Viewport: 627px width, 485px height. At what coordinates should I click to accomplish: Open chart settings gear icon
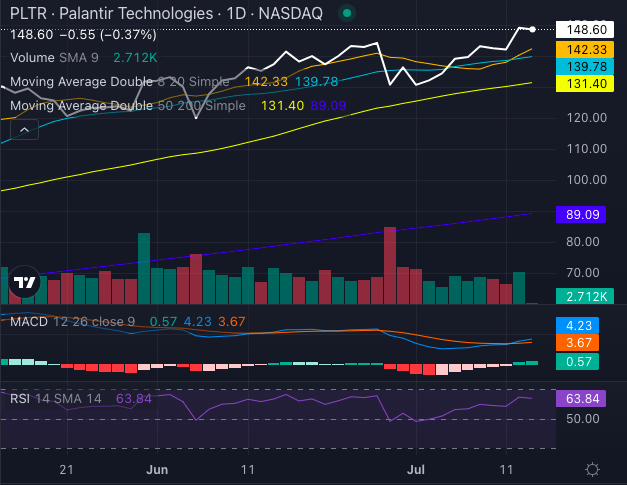pos(592,469)
